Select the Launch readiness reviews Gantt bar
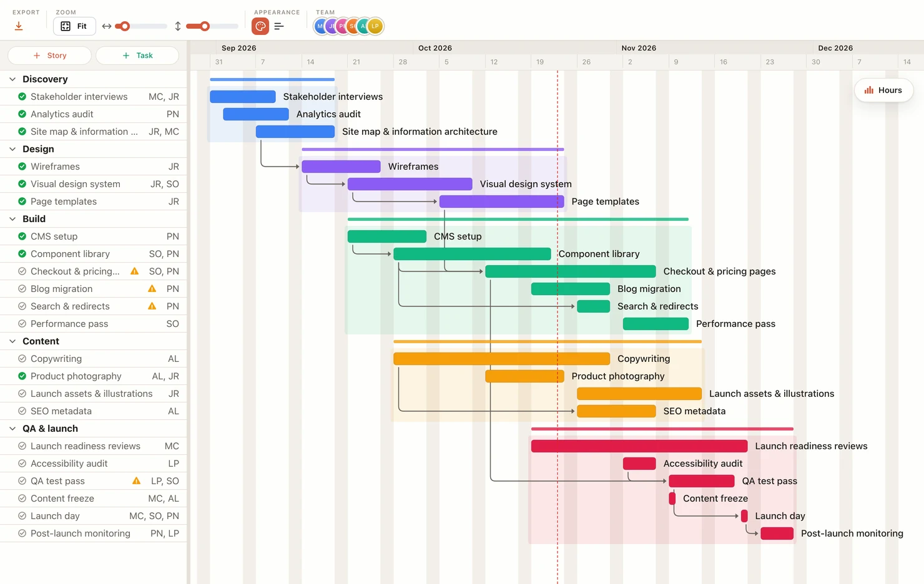The height and width of the screenshot is (584, 924). (x=639, y=446)
